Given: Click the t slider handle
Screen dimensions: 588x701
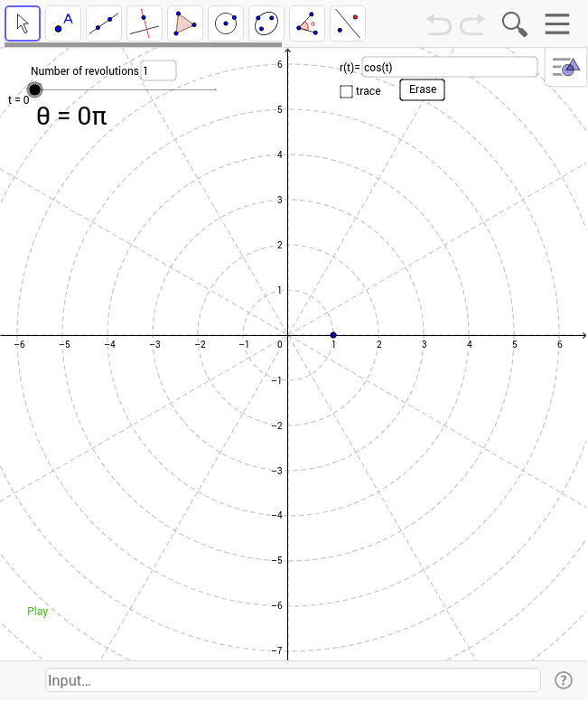Looking at the screenshot, I should click(x=35, y=89).
